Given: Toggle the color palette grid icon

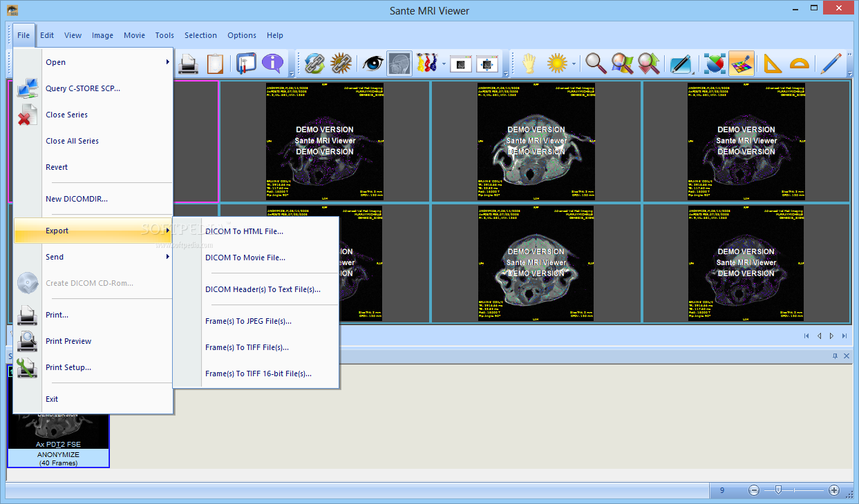Looking at the screenshot, I should click(x=741, y=64).
